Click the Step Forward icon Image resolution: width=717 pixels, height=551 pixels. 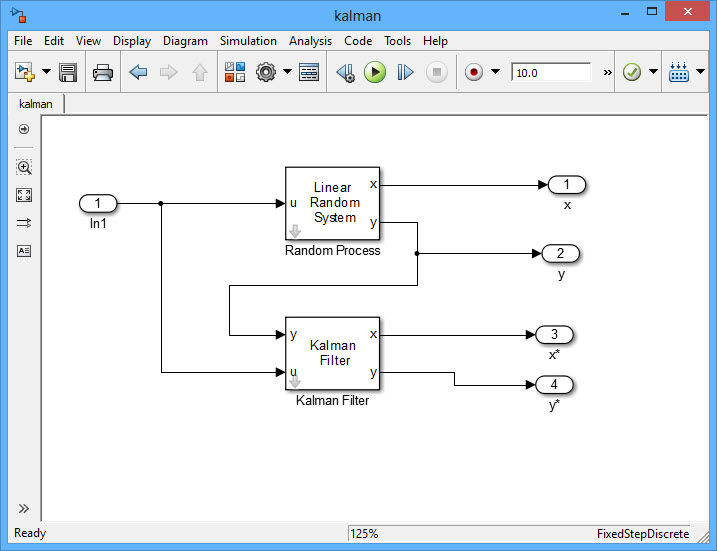[x=405, y=72]
